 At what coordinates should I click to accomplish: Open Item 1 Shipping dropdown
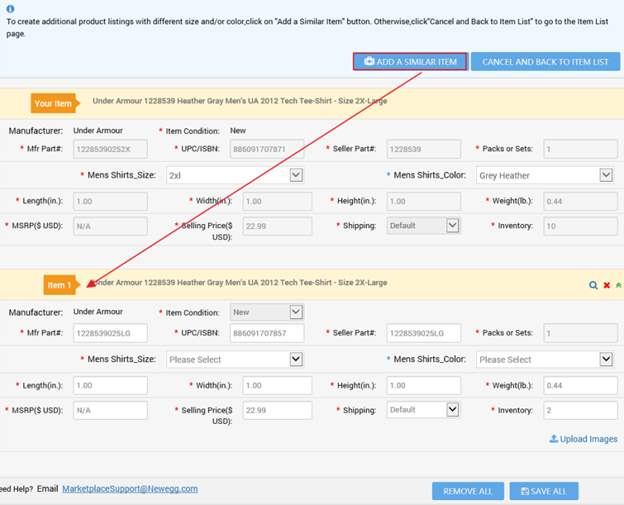pyautogui.click(x=423, y=410)
